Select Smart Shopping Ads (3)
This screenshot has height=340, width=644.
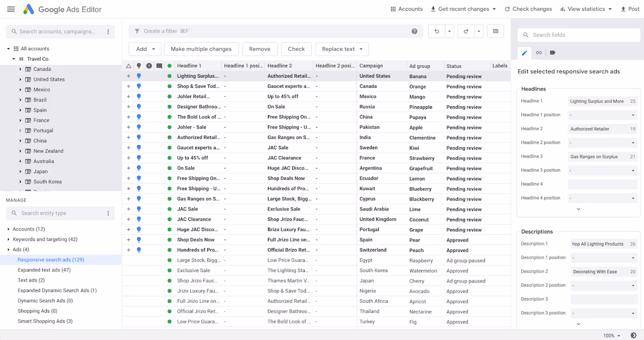tap(45, 321)
